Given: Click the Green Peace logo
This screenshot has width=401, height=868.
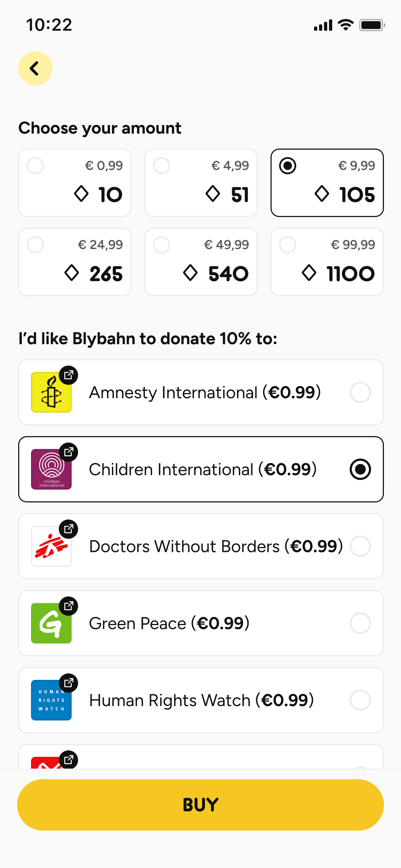Looking at the screenshot, I should pyautogui.click(x=51, y=624).
